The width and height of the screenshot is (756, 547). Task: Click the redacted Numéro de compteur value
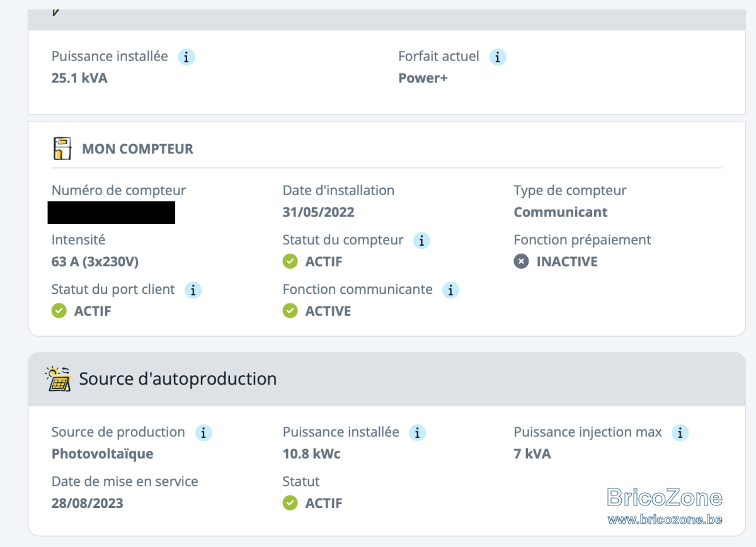(x=111, y=213)
